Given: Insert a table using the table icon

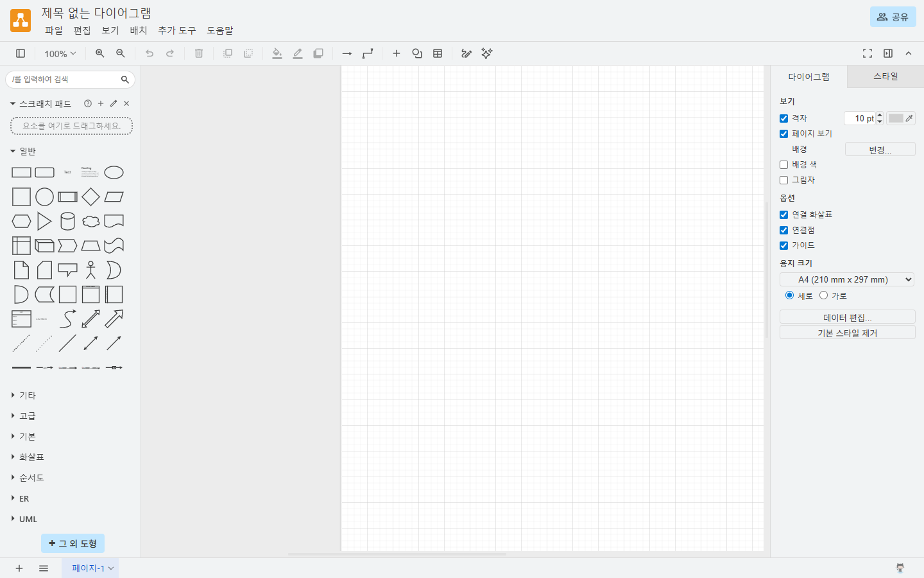Looking at the screenshot, I should click(x=438, y=53).
